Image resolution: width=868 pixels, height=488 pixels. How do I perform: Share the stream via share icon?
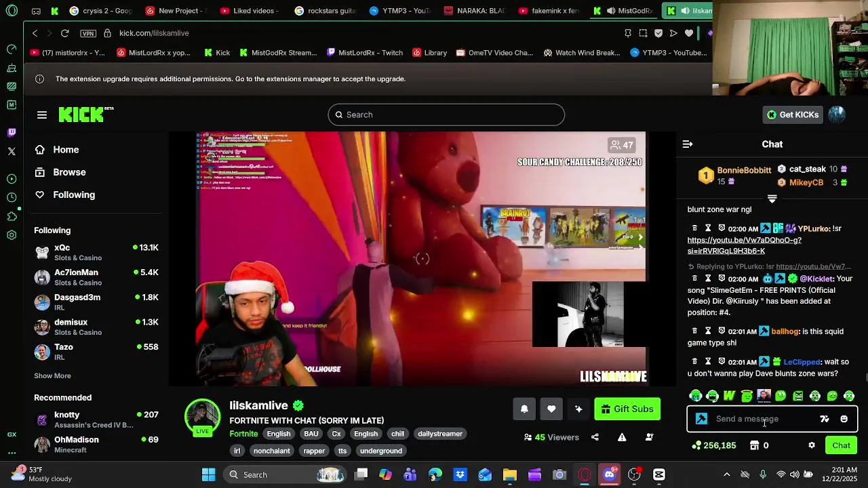pyautogui.click(x=595, y=437)
